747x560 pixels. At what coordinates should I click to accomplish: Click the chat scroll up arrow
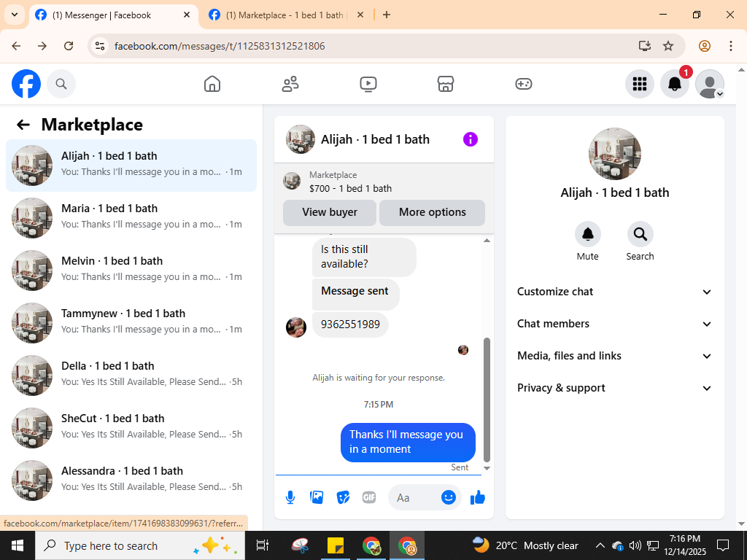(x=487, y=241)
